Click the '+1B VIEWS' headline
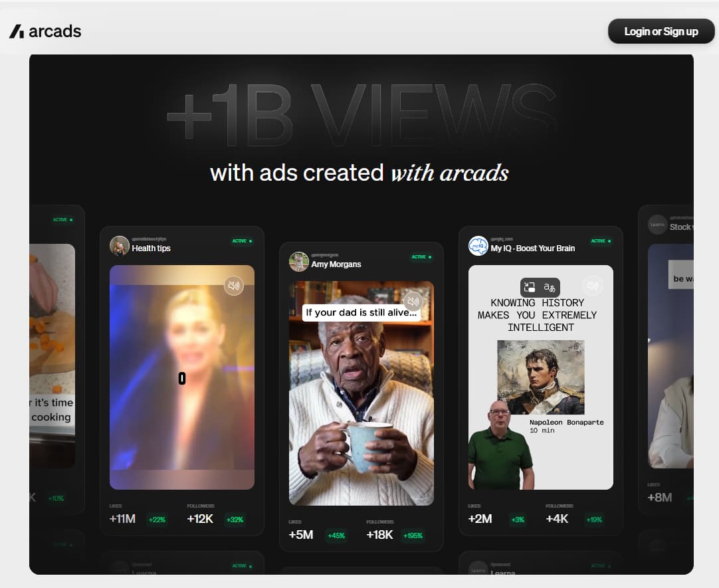The height and width of the screenshot is (588, 719). [x=361, y=116]
